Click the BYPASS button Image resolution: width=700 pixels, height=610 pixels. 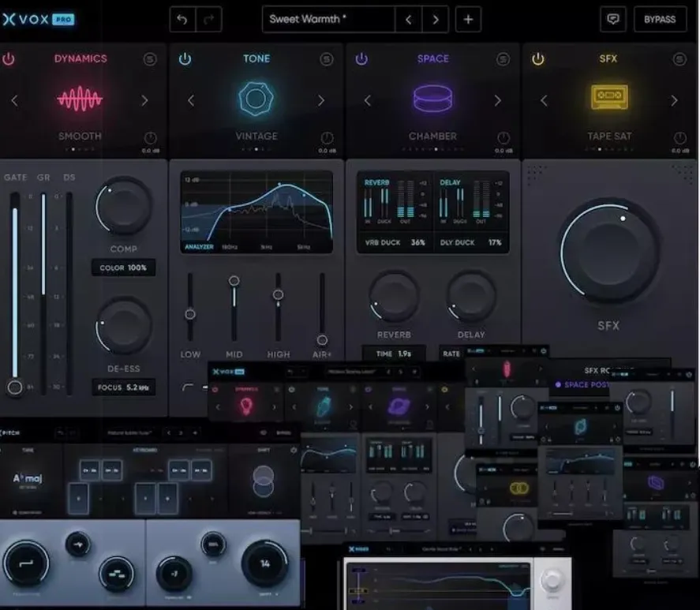point(660,19)
